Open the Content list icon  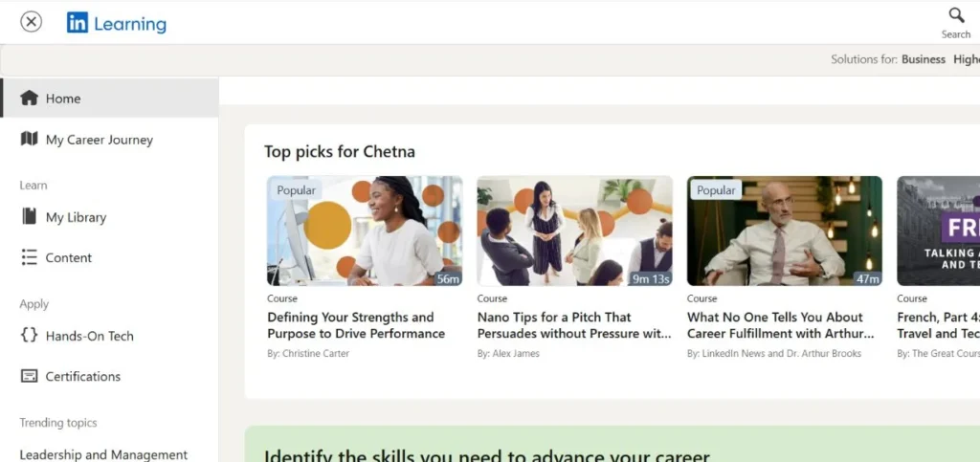pyautogui.click(x=30, y=257)
